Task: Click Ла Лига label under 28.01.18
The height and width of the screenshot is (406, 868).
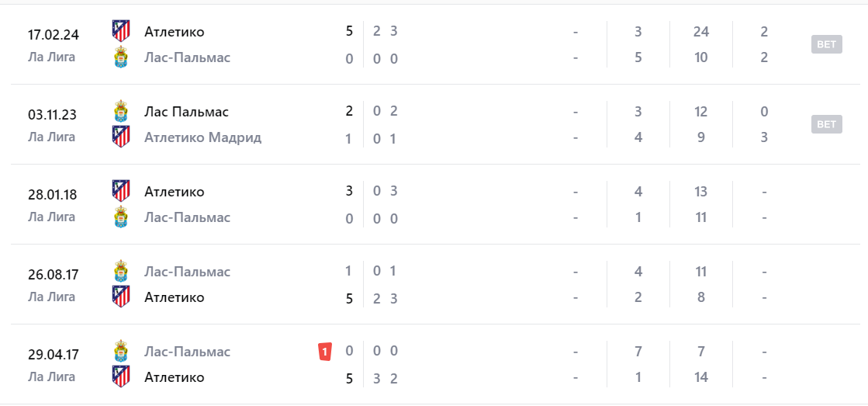Action: click(x=51, y=217)
